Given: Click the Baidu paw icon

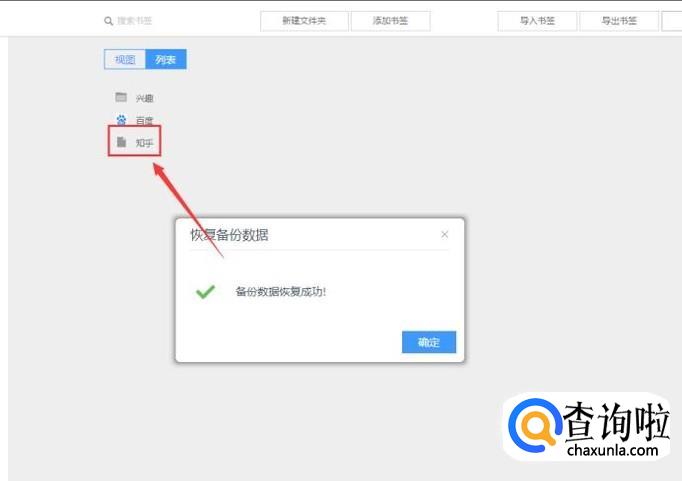Looking at the screenshot, I should 121,119.
